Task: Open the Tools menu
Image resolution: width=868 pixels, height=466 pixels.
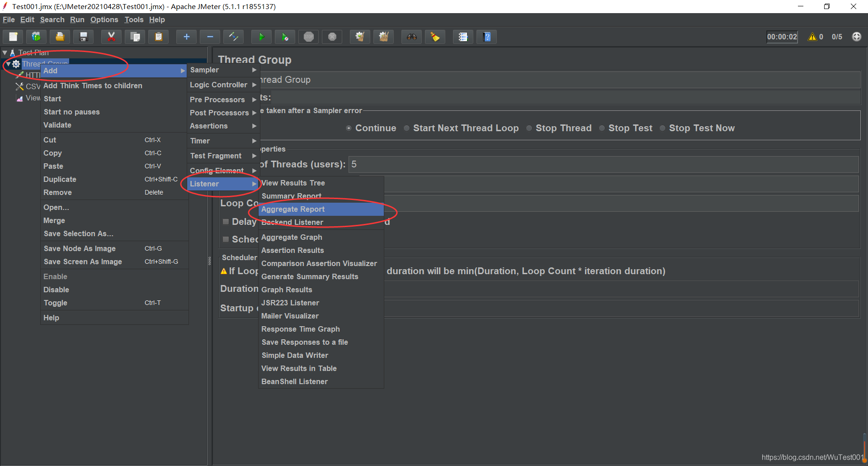Action: (x=134, y=19)
